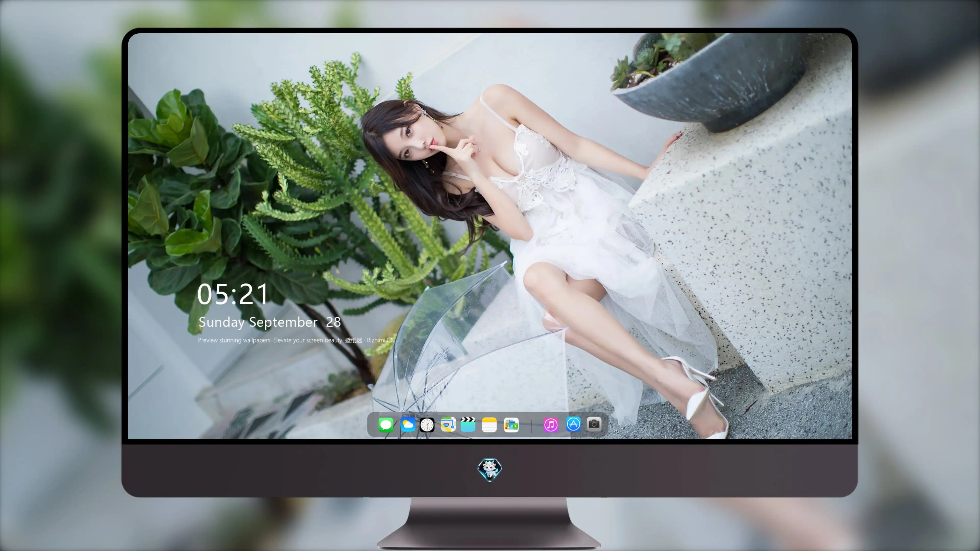The width and height of the screenshot is (980, 551).
Task: Click the Bizhimi.CN preview tagline text
Action: [296, 340]
